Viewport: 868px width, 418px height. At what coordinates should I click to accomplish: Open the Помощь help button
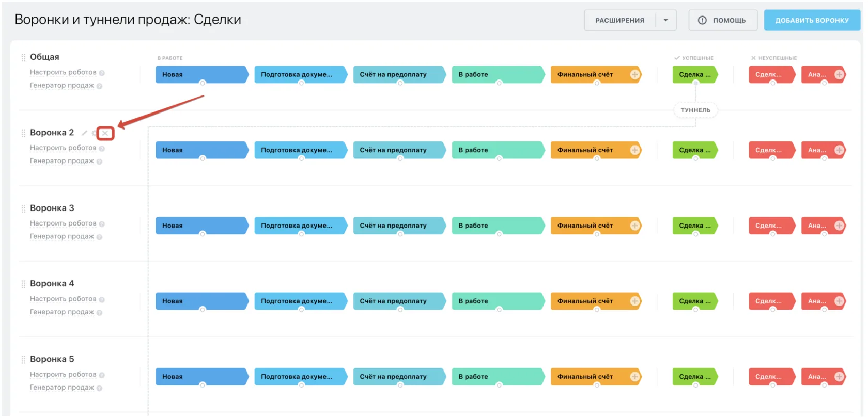723,20
